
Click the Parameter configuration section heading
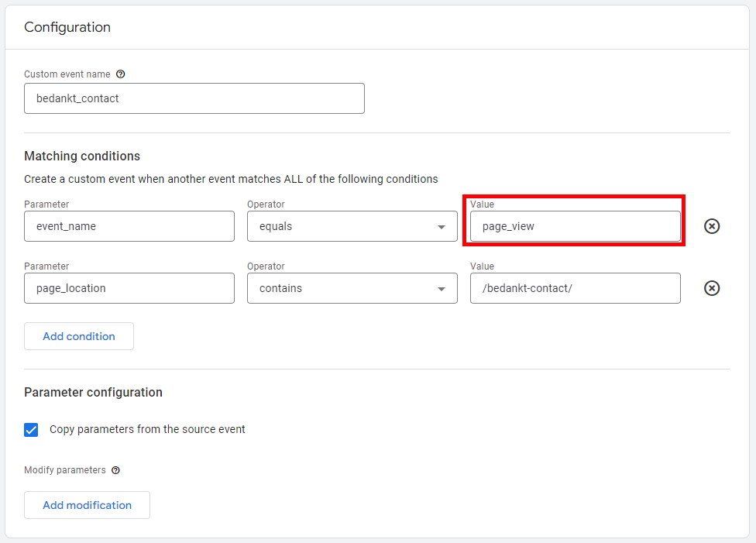pyautogui.click(x=93, y=392)
